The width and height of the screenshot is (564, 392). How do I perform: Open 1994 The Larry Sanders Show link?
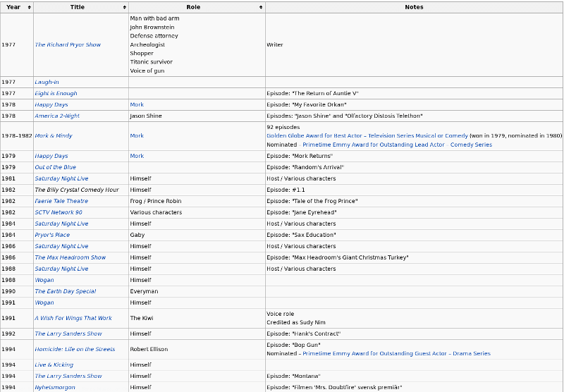tap(68, 376)
